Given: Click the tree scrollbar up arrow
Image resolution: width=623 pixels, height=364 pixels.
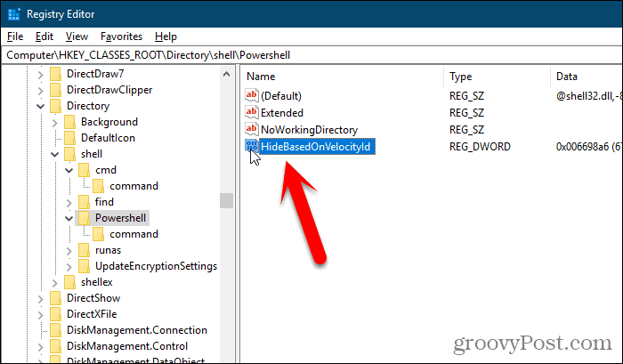Looking at the screenshot, I should click(226, 74).
